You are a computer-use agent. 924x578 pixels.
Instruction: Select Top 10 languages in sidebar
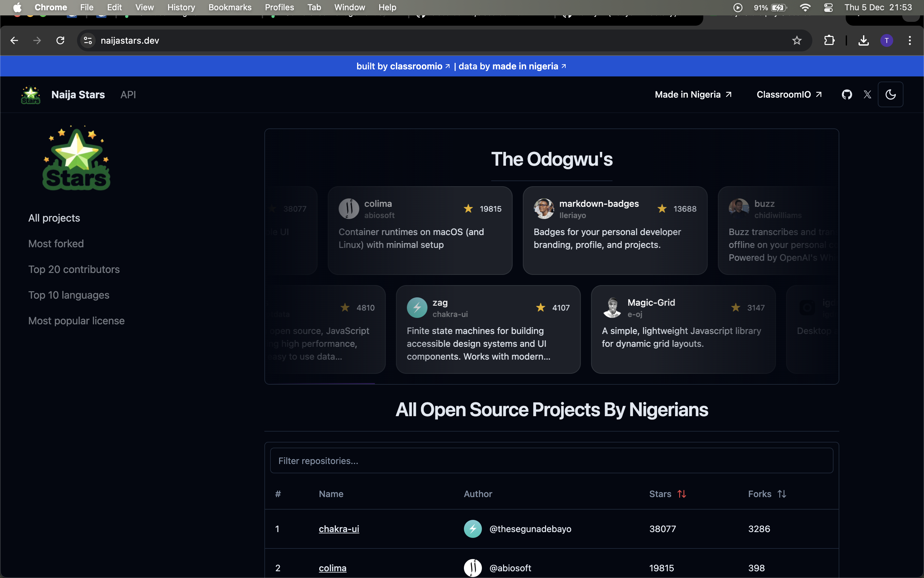point(69,295)
